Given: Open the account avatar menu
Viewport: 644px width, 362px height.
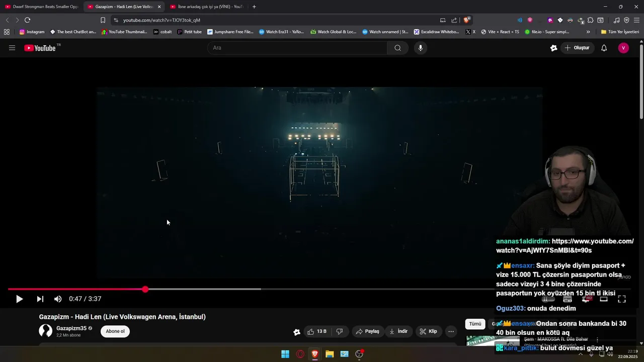Looking at the screenshot, I should [623, 48].
